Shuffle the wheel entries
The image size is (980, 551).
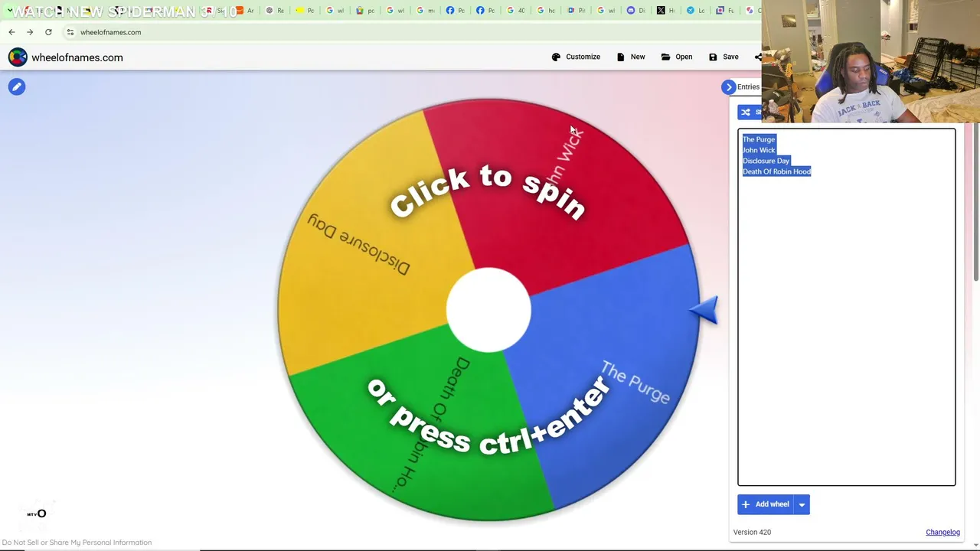(x=750, y=112)
